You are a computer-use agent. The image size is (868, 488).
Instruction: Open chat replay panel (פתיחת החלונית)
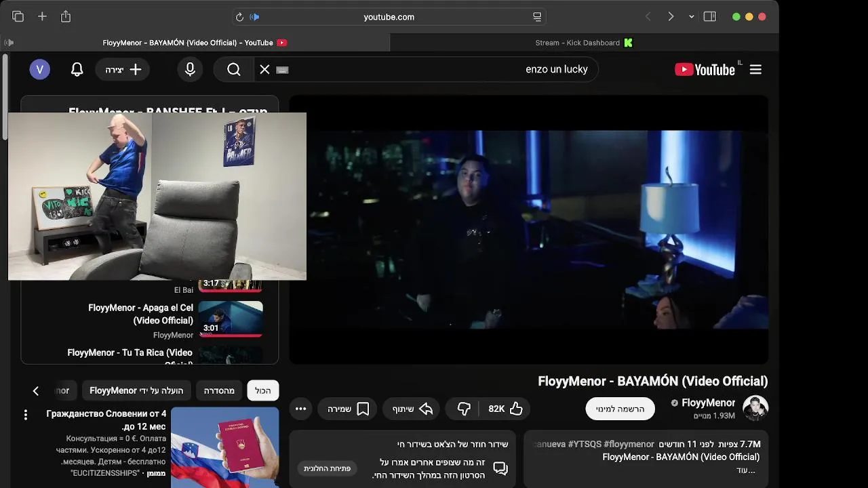click(x=327, y=468)
